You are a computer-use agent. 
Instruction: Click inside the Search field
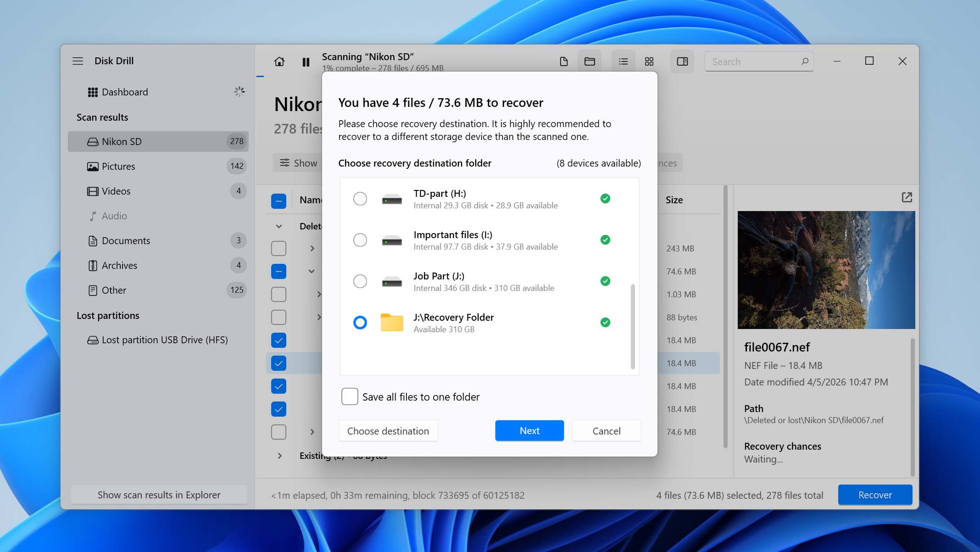pos(757,61)
